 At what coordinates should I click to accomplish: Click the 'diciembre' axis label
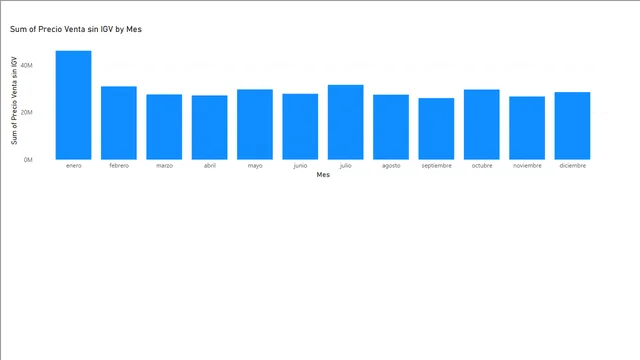tap(572, 165)
